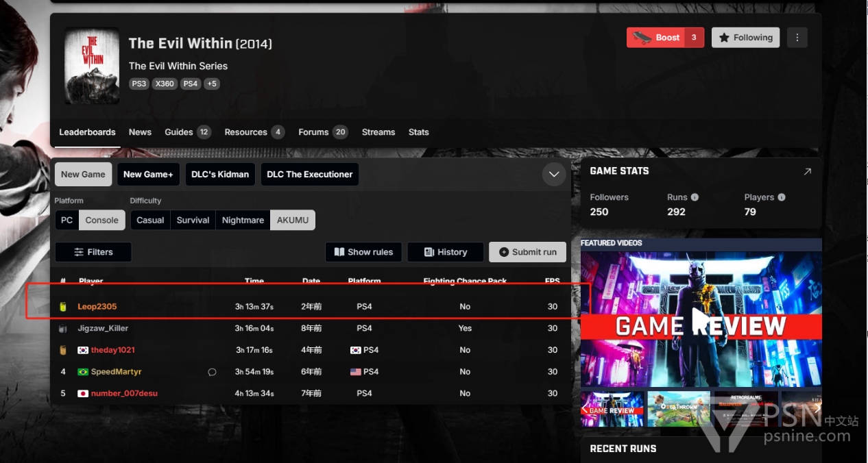Viewport: 868px width, 463px height.
Task: Click the Show rules button
Action: pos(363,252)
